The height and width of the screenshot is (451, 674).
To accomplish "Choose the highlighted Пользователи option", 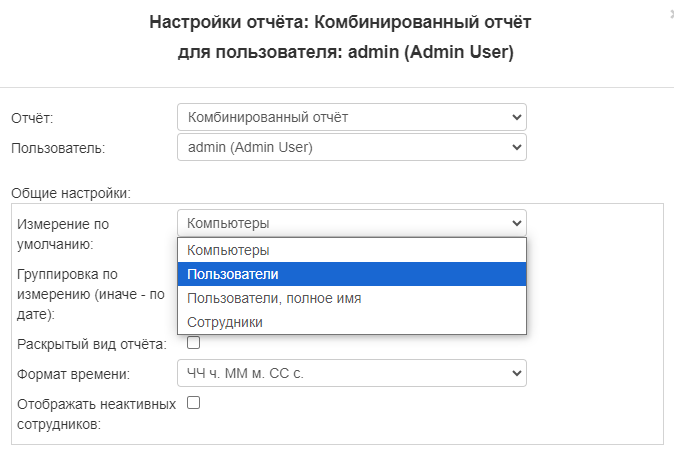I will coord(351,274).
